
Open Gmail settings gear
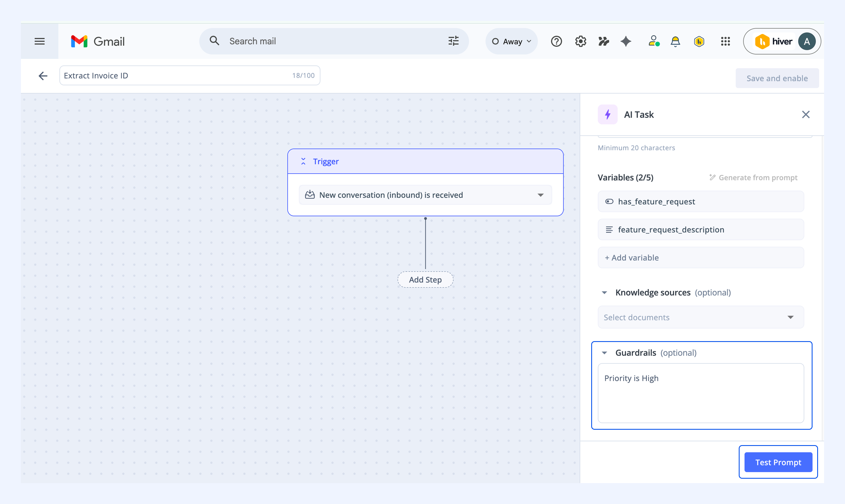pos(581,42)
